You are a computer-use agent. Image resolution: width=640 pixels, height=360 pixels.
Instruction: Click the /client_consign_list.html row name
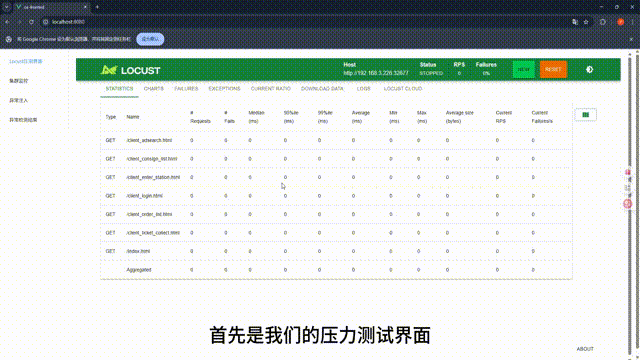pos(152,159)
